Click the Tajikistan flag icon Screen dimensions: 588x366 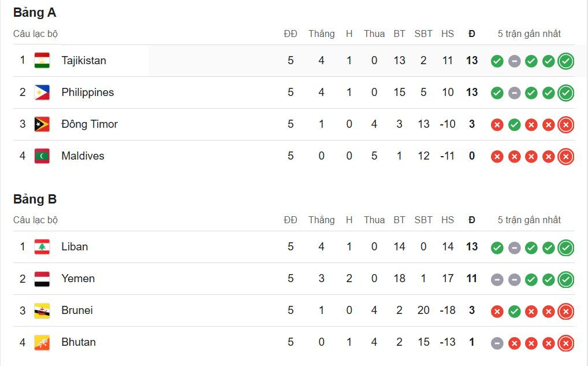[x=42, y=61]
